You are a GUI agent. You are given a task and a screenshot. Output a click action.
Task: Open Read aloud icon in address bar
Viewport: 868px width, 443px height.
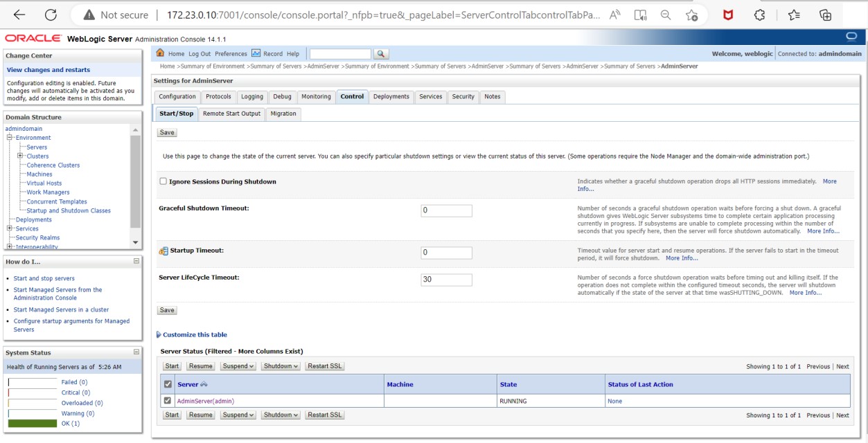pyautogui.click(x=614, y=15)
